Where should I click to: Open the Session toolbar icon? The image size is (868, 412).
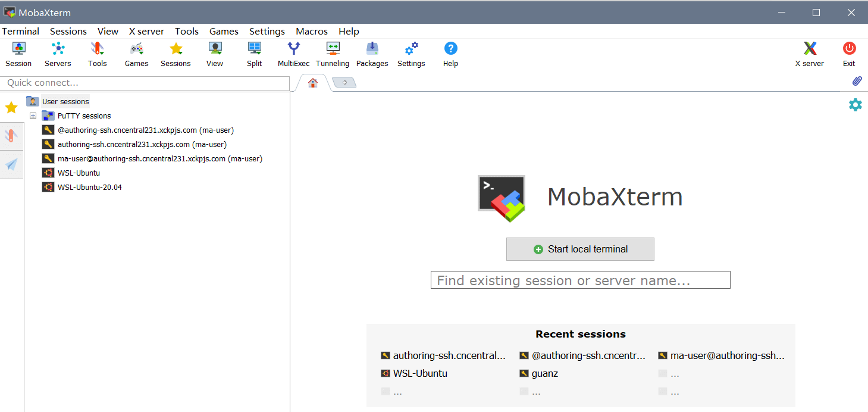coord(18,55)
